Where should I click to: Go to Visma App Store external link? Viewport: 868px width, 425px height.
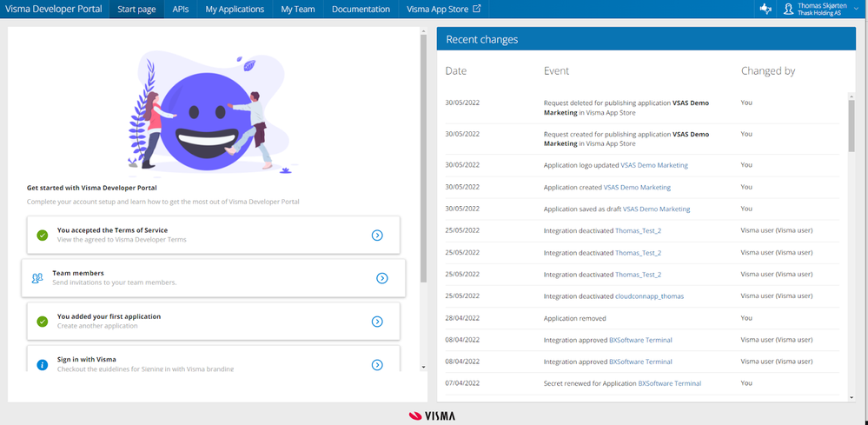coord(443,10)
